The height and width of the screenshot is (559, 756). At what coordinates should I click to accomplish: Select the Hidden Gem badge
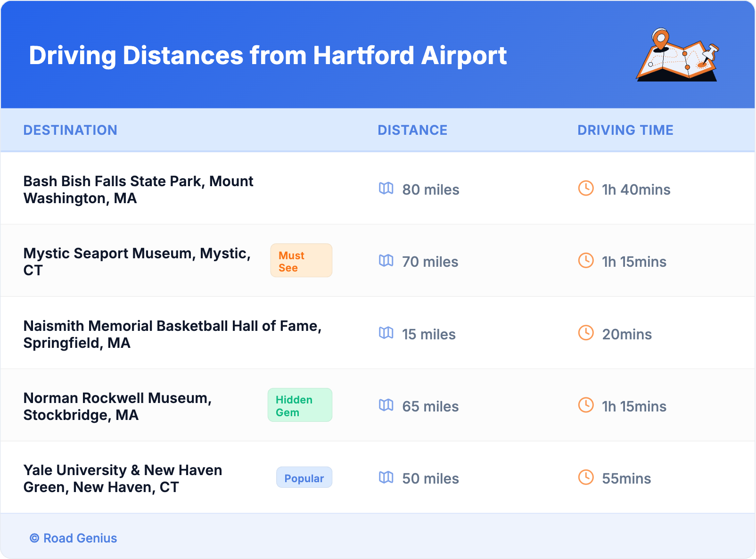300,405
